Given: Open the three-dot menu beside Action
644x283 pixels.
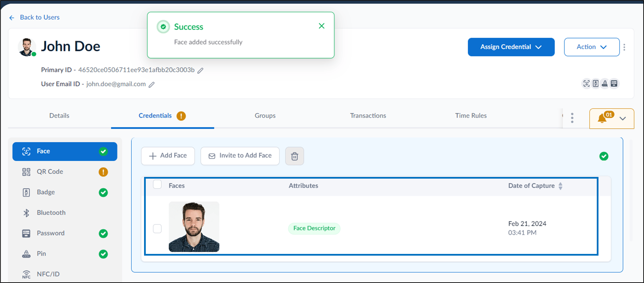Looking at the screenshot, I should pos(624,47).
